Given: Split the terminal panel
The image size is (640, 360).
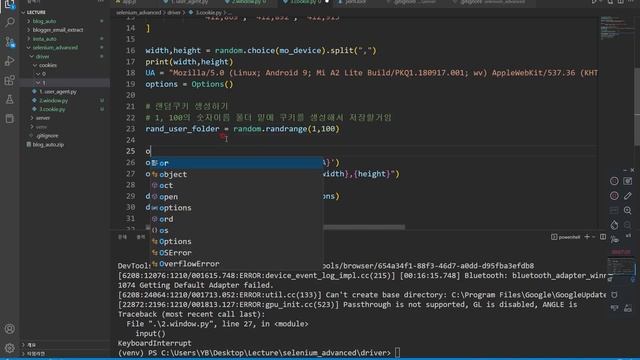Looking at the screenshot, I should (603, 237).
